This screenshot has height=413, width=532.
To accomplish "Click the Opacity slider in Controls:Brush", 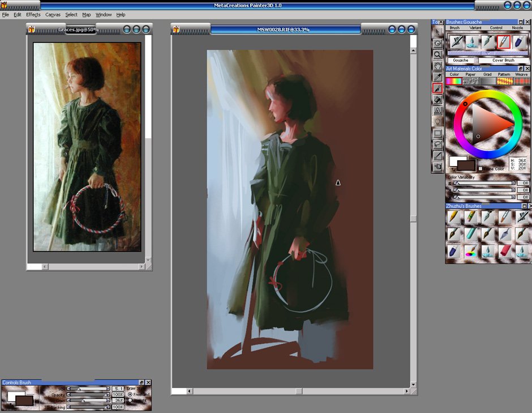I will [89, 395].
